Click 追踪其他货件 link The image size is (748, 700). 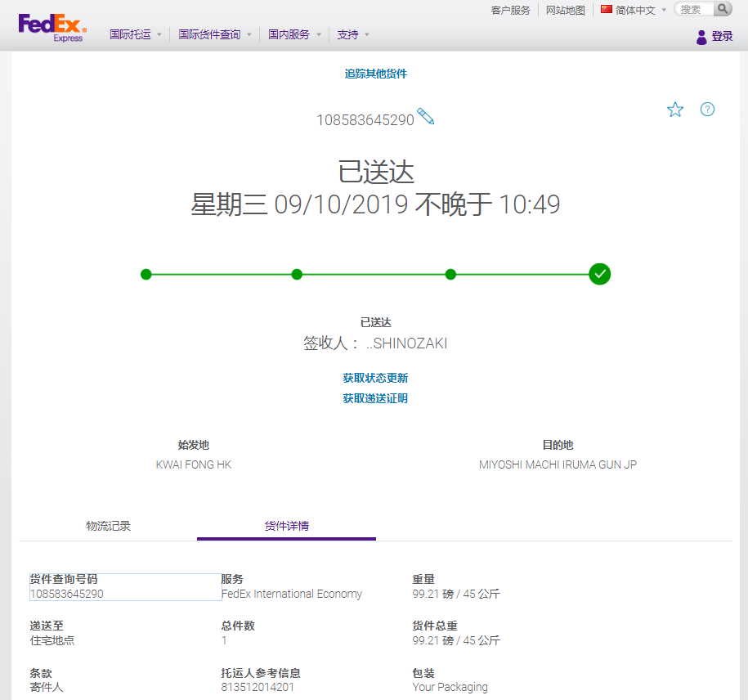point(376,74)
